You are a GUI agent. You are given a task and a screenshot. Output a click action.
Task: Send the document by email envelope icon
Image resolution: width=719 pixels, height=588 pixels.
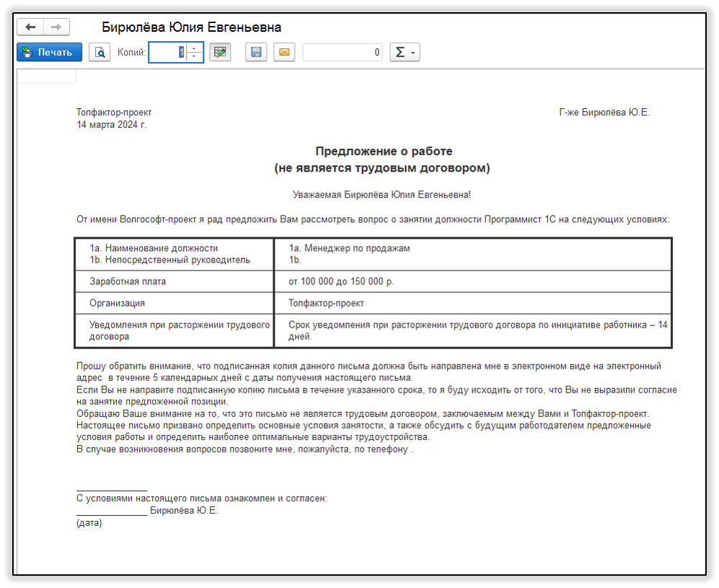click(284, 52)
